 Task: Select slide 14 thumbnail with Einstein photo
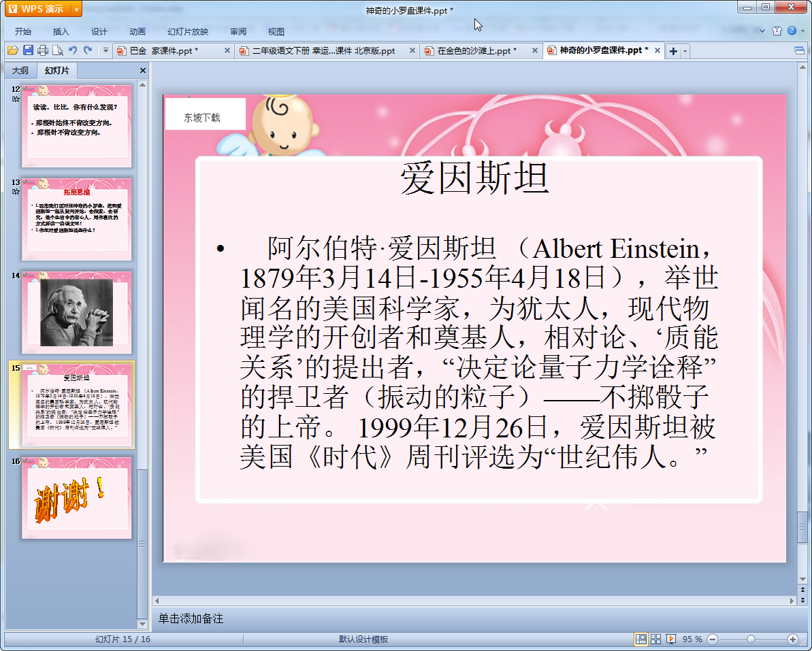(76, 312)
